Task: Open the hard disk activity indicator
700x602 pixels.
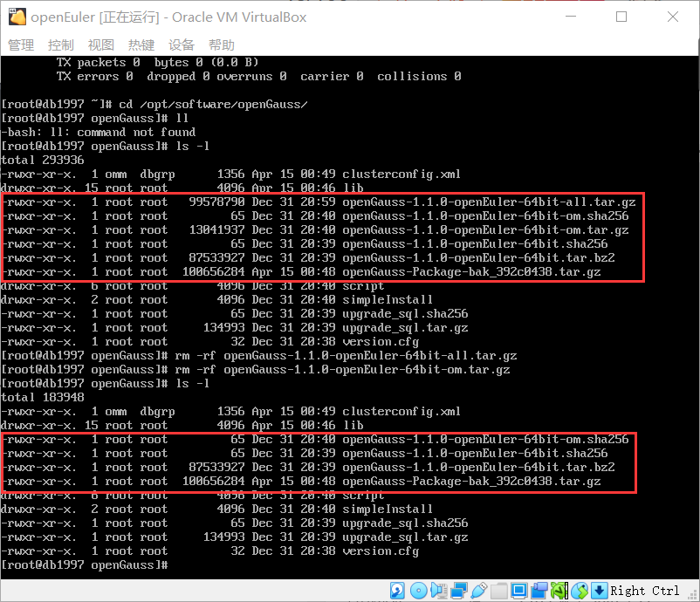Action: coord(397,591)
